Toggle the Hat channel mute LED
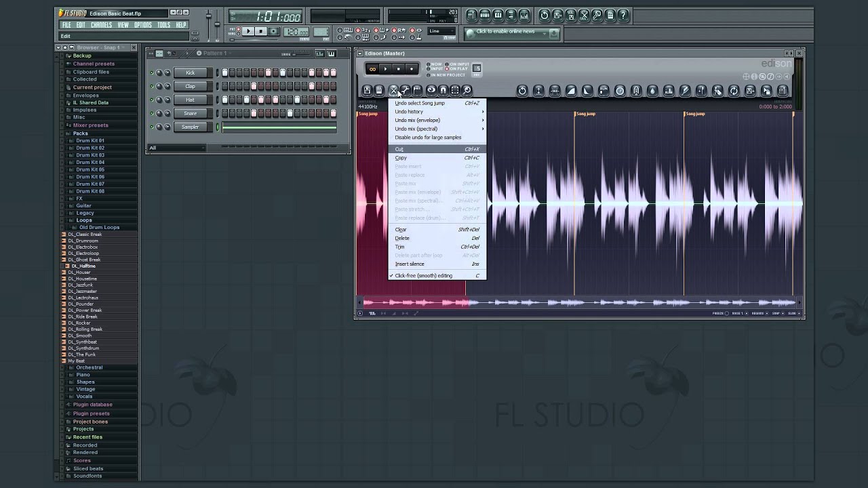 [x=152, y=100]
